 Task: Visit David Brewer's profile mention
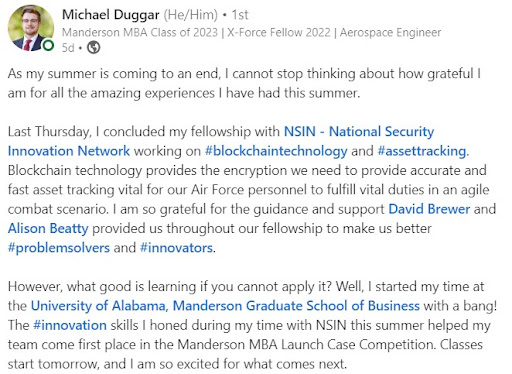(429, 209)
